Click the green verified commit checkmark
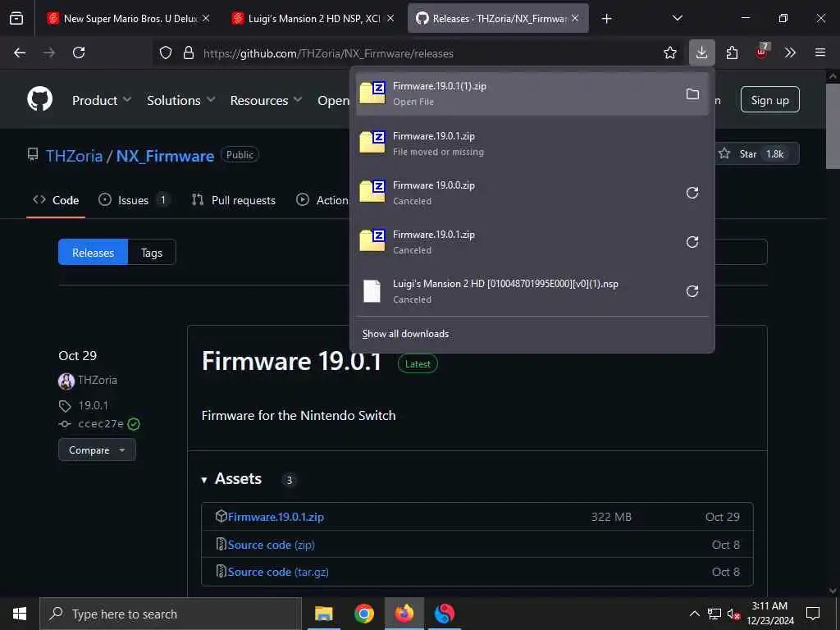Viewport: 840px width, 630px height. point(134,424)
